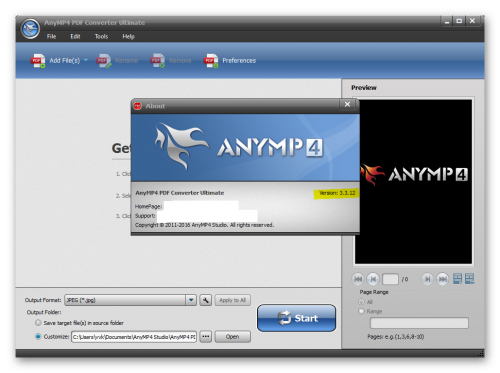Open the Output Format dropdown
This screenshot has width=500, height=373.
191,300
